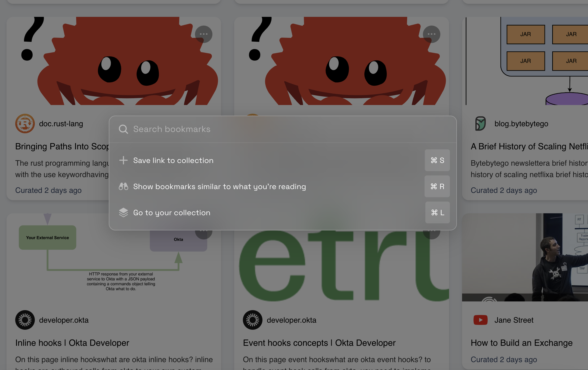The image size is (588, 370).
Task: Click the stacked layers collection icon
Action: (x=123, y=212)
